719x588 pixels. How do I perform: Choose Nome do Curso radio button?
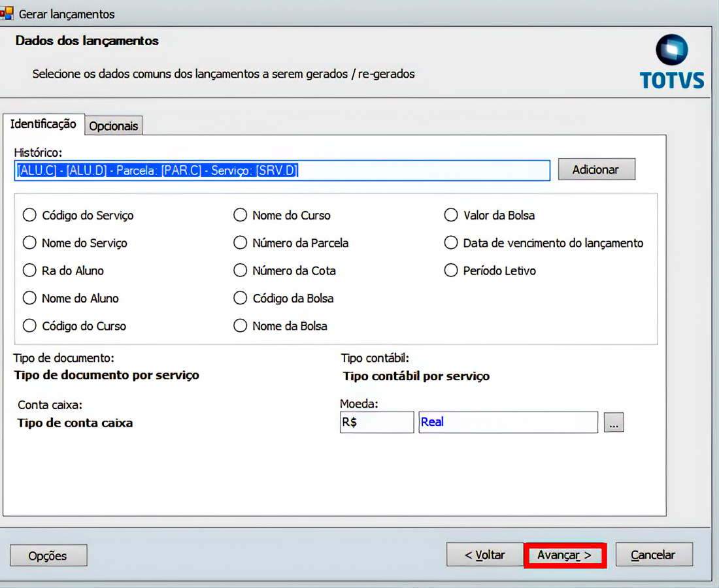[x=240, y=215]
